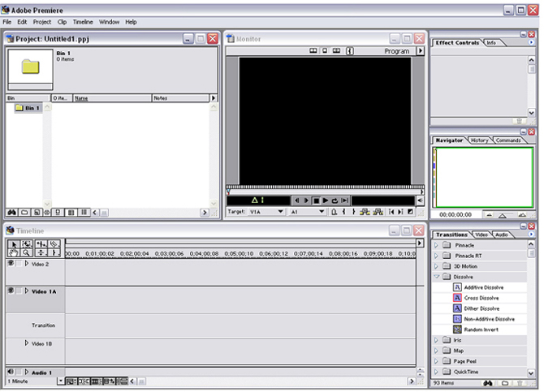Select the Razor tool in Timeline
The image size is (544, 392).
[54, 243]
